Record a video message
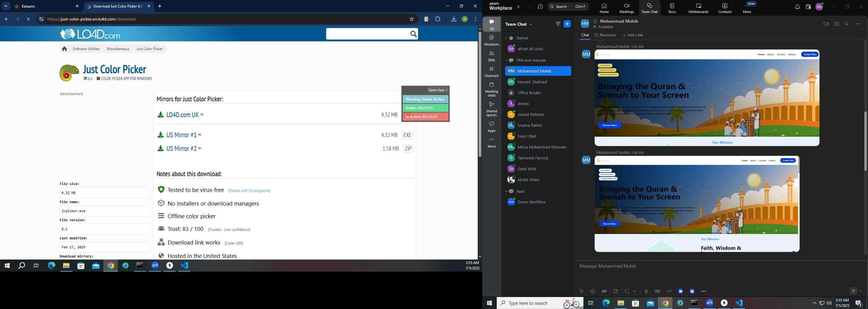 point(657,291)
